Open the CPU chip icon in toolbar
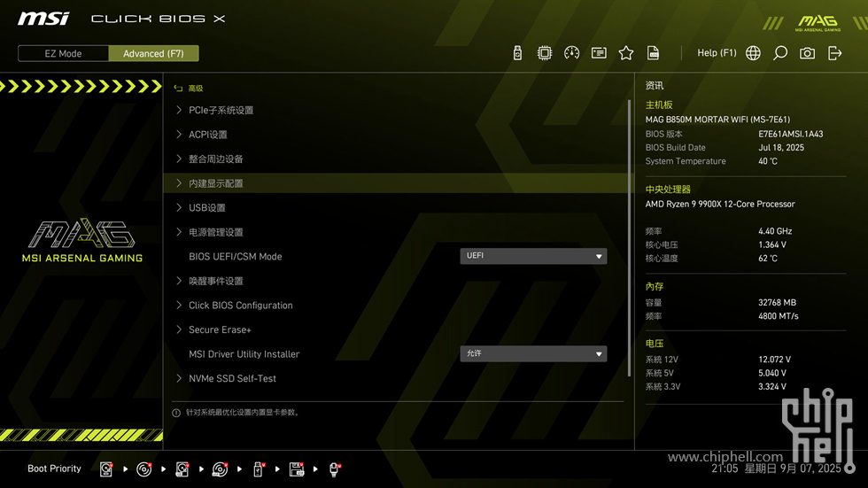Viewport: 868px width, 488px height. (544, 53)
